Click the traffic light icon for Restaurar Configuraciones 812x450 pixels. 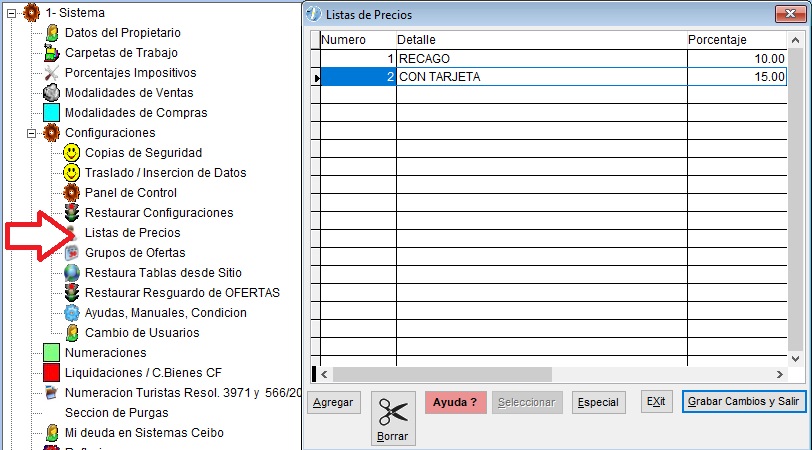(x=72, y=213)
